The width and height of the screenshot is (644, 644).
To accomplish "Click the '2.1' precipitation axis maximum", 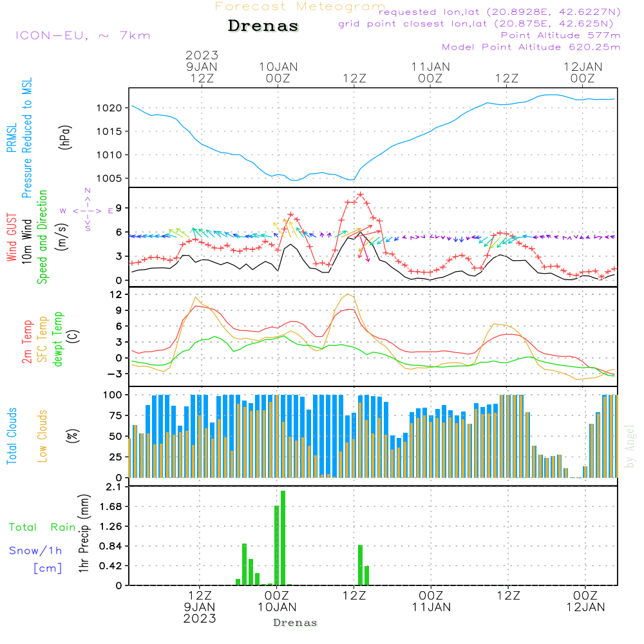I will click(113, 487).
